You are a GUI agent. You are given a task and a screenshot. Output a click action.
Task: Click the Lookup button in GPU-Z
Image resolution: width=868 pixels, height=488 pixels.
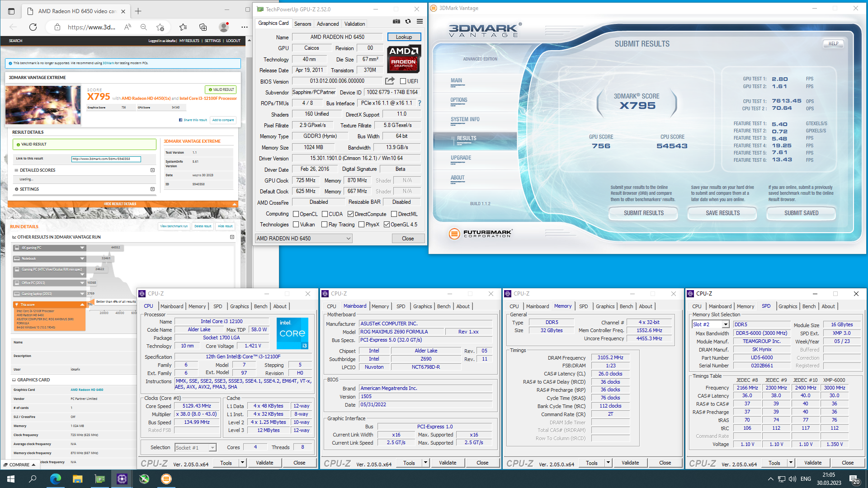(x=404, y=37)
